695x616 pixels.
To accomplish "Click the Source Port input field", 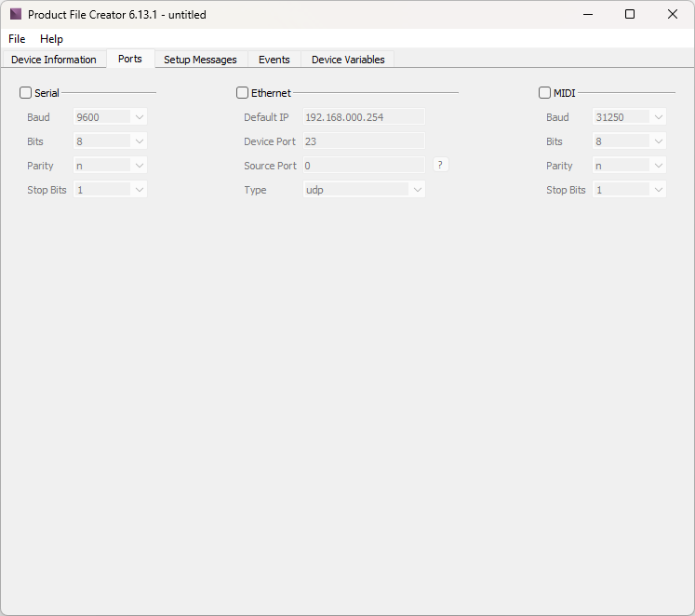I will pyautogui.click(x=363, y=166).
